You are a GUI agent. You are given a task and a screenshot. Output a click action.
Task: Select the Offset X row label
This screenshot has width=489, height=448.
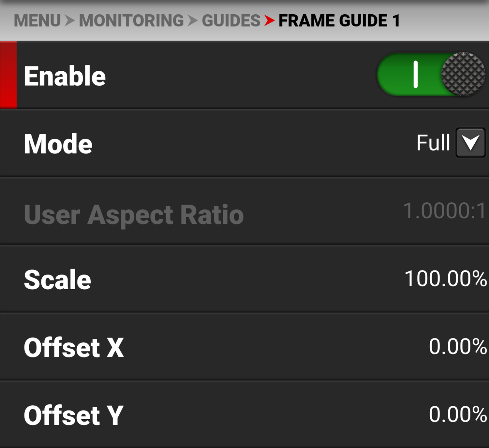pos(74,348)
